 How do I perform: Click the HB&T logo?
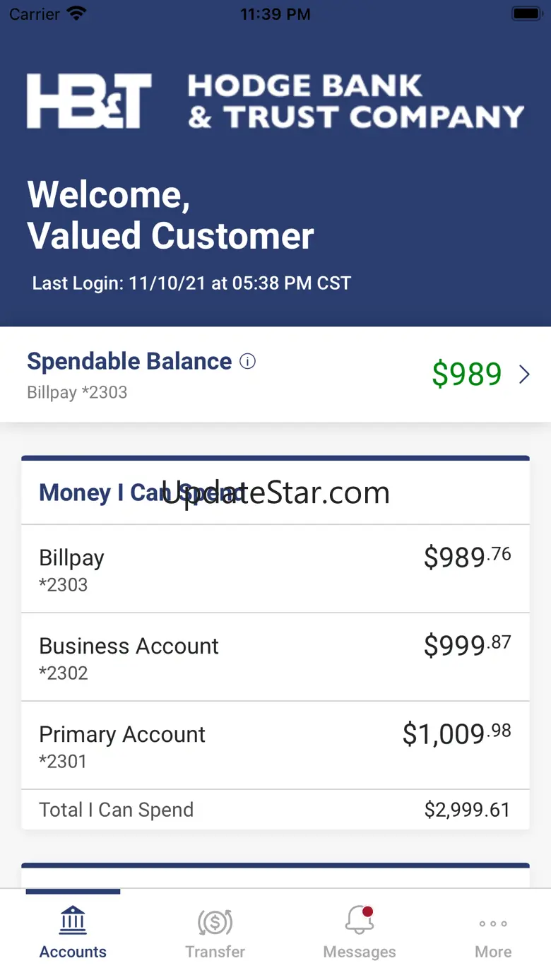(x=90, y=101)
